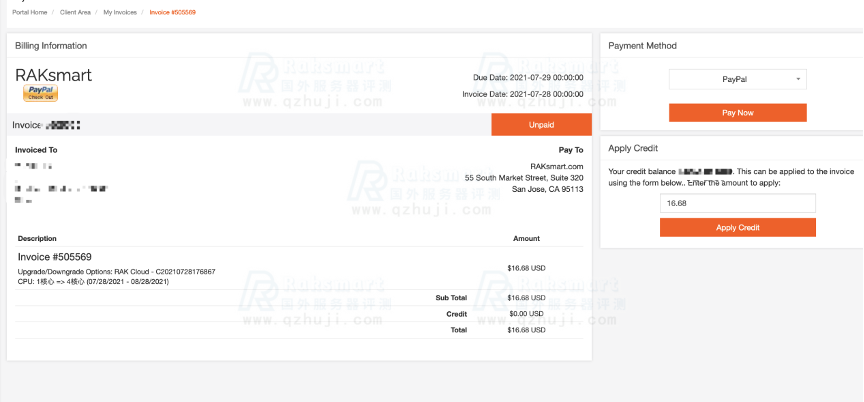Click the Unpaid status button

click(x=541, y=125)
